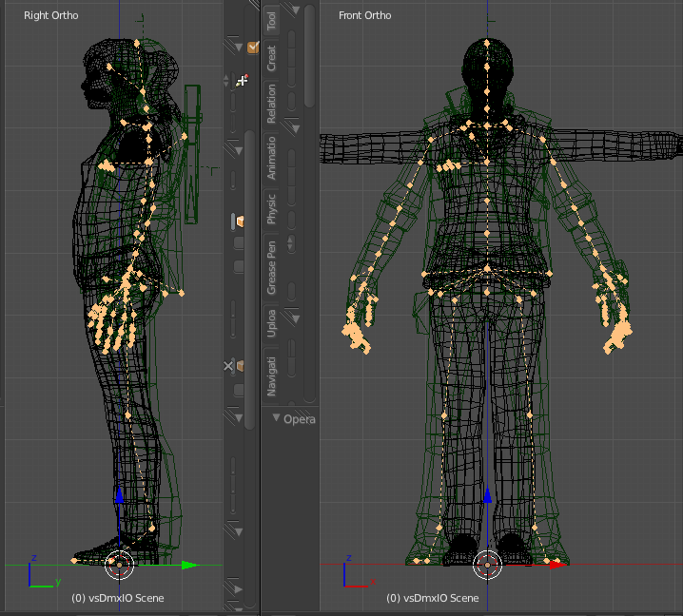
Task: Click the upper orange cube object icon
Action: point(239,221)
